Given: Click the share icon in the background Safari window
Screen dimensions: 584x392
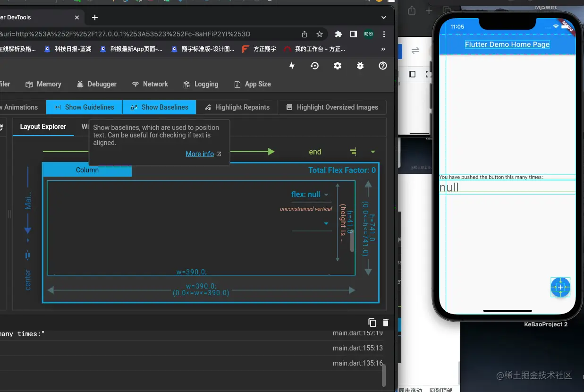Looking at the screenshot, I should pos(412,10).
